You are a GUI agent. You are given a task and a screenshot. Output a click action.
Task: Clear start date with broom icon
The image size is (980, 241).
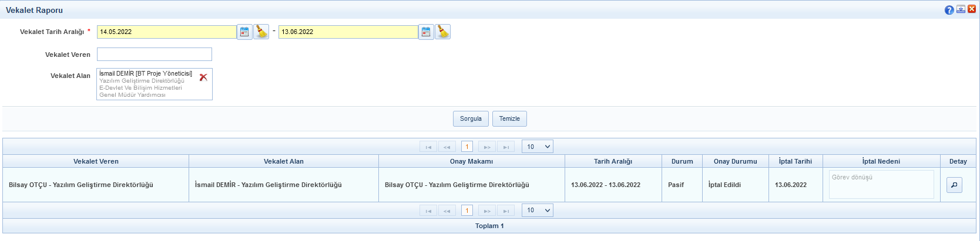[261, 32]
